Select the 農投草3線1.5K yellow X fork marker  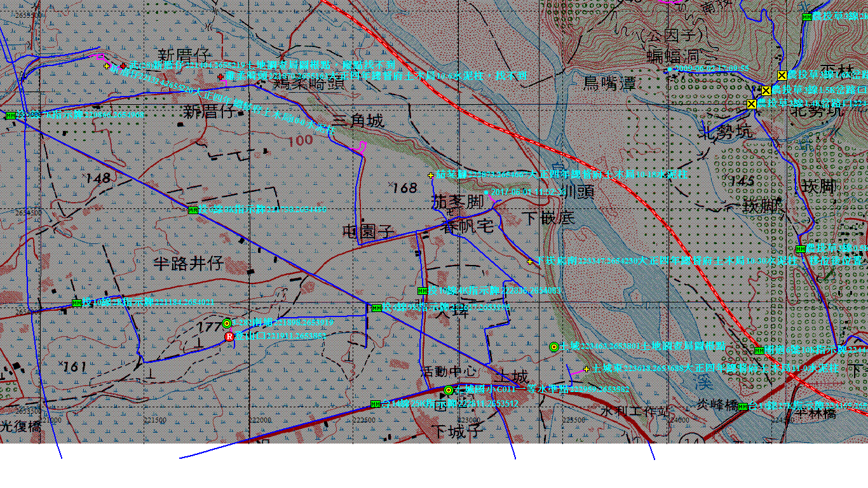[766, 90]
